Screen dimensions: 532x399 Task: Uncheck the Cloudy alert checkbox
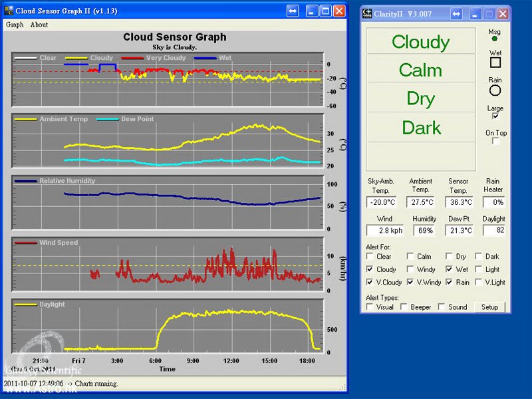370,269
